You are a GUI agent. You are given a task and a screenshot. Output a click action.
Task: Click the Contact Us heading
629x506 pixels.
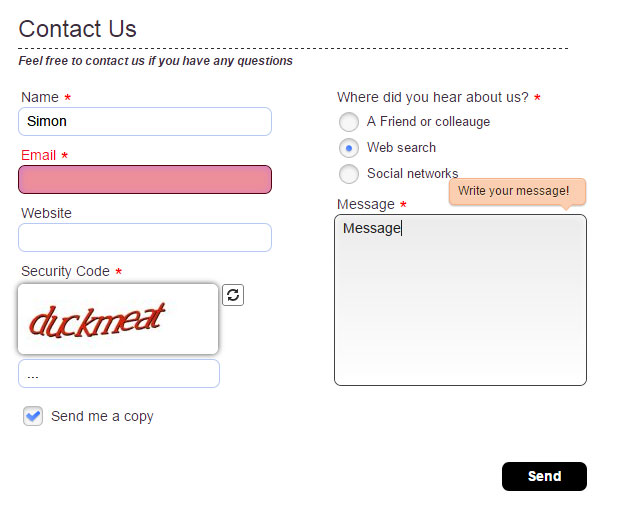[77, 29]
